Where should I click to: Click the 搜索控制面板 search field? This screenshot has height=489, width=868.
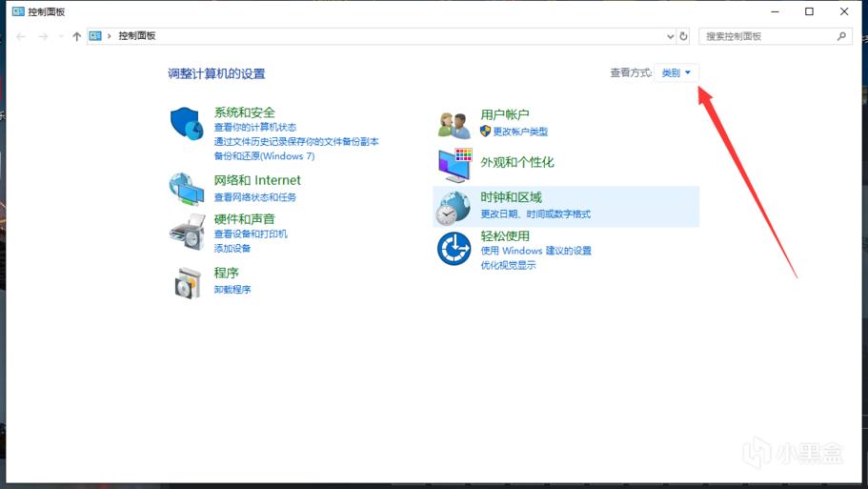pos(775,36)
